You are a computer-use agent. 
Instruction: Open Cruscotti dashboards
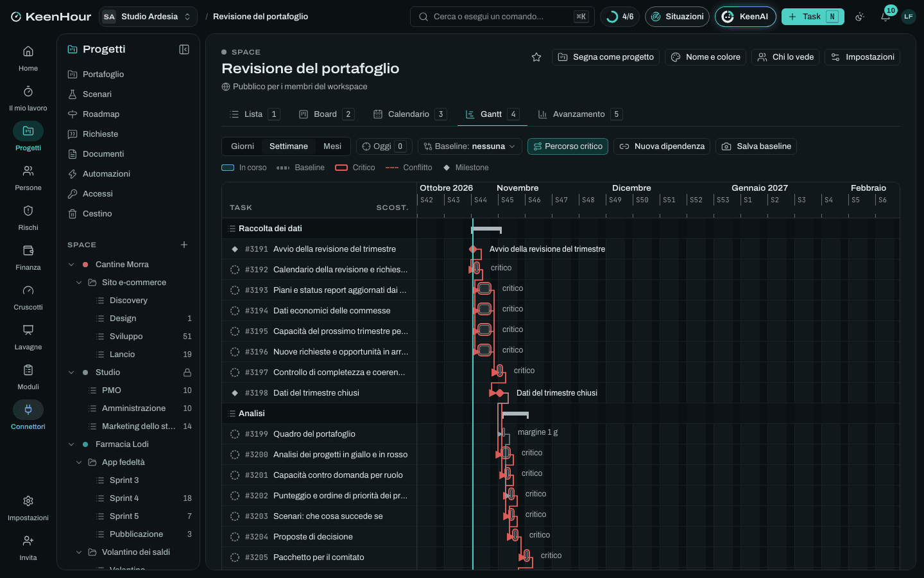coord(28,297)
